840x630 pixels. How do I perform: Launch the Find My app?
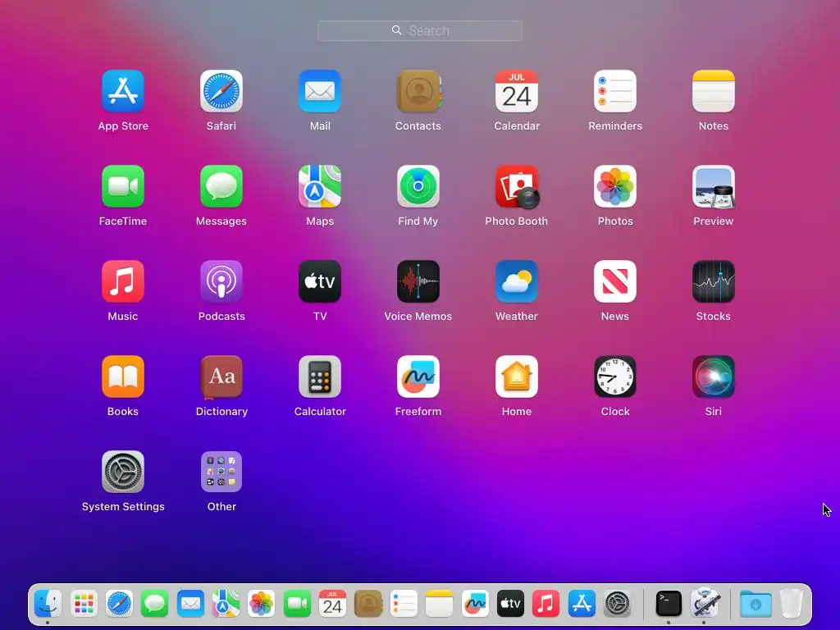click(x=418, y=186)
